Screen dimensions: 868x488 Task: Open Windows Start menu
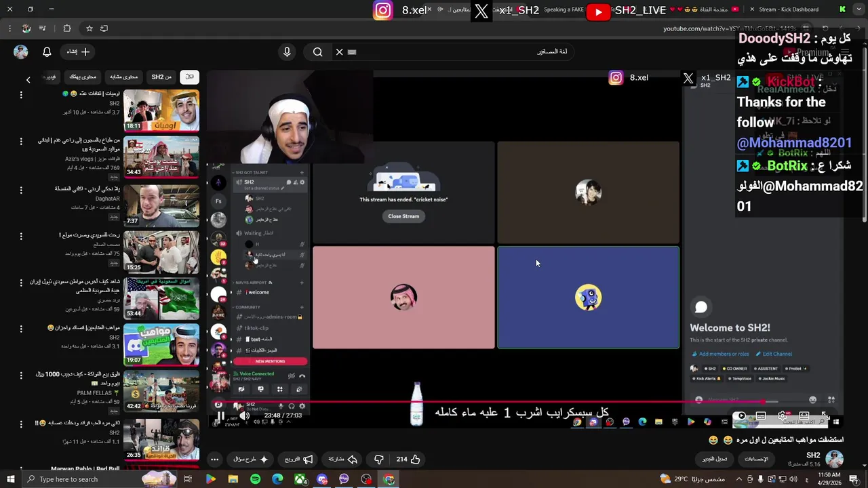(10, 479)
